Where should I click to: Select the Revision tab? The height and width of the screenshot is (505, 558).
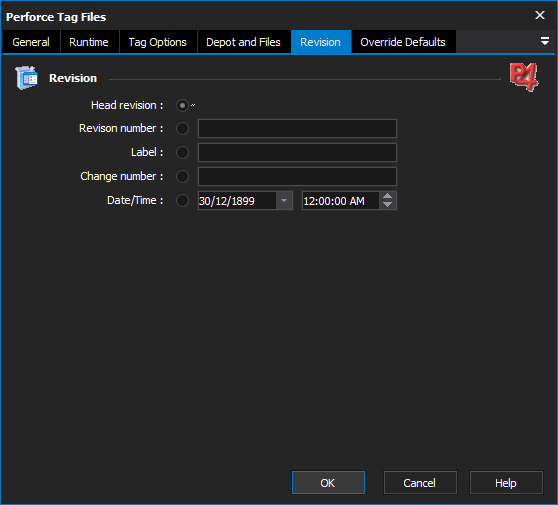320,42
